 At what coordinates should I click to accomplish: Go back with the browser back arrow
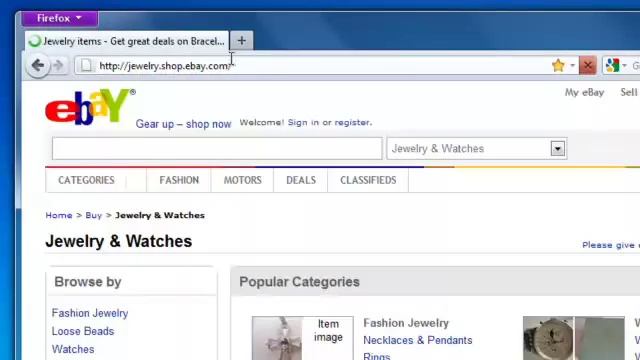pyautogui.click(x=38, y=65)
